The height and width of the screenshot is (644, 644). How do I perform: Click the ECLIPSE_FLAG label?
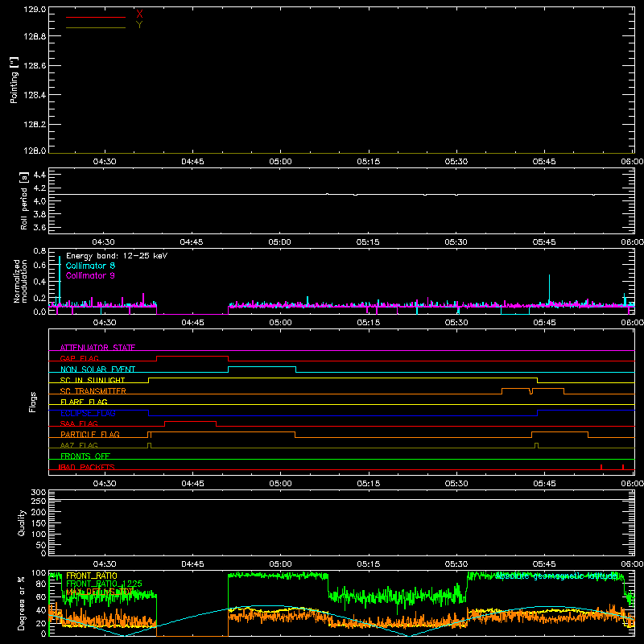[88, 413]
